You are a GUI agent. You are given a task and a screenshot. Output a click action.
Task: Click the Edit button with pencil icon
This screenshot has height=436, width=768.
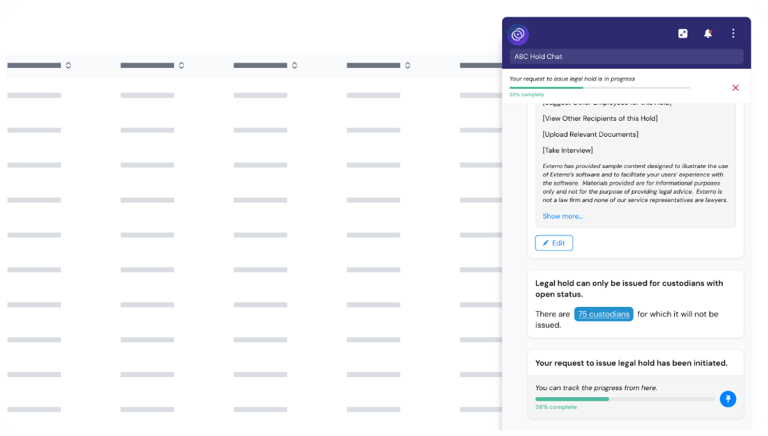554,243
